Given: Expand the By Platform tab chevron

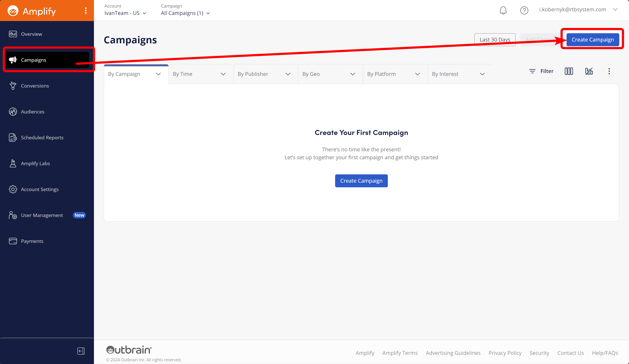Looking at the screenshot, I should pos(417,74).
